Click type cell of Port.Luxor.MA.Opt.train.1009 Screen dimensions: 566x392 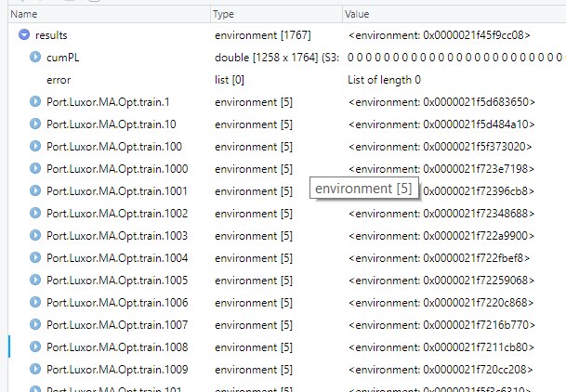[x=254, y=370]
